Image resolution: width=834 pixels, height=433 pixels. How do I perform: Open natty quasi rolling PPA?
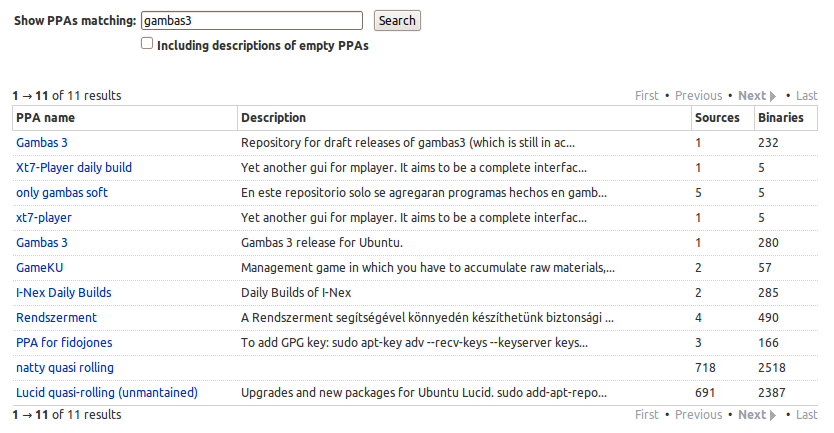65,367
